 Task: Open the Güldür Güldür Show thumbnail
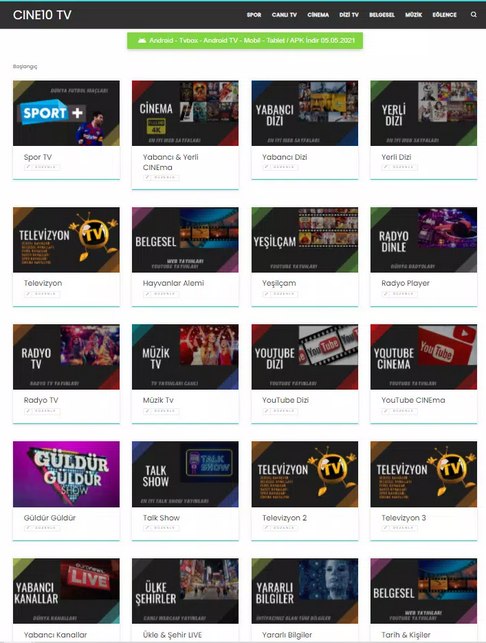pyautogui.click(x=66, y=474)
